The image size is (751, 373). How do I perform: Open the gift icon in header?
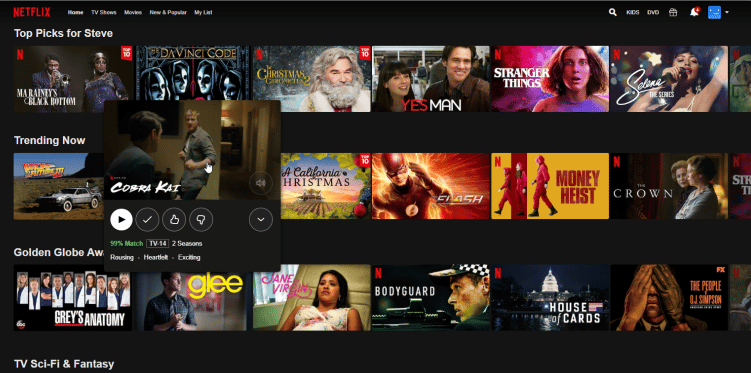coord(673,12)
